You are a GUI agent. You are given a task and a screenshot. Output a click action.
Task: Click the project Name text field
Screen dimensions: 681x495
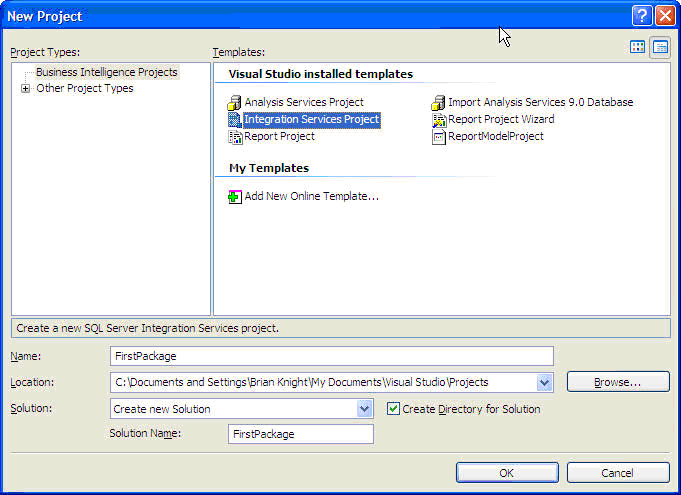[331, 356]
